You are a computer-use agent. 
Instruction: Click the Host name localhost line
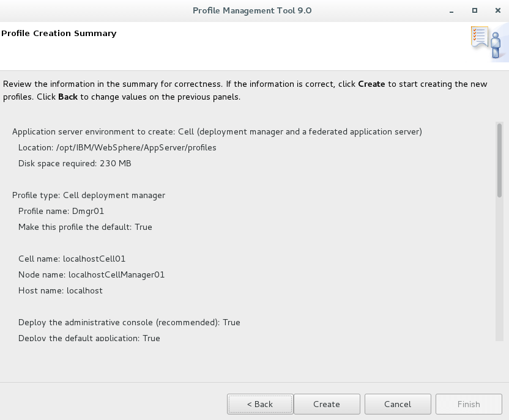click(61, 290)
